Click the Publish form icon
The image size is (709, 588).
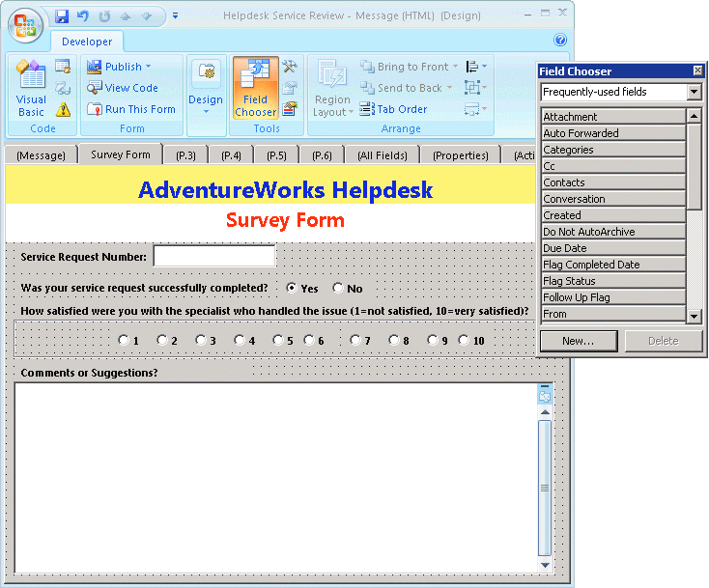[94, 67]
